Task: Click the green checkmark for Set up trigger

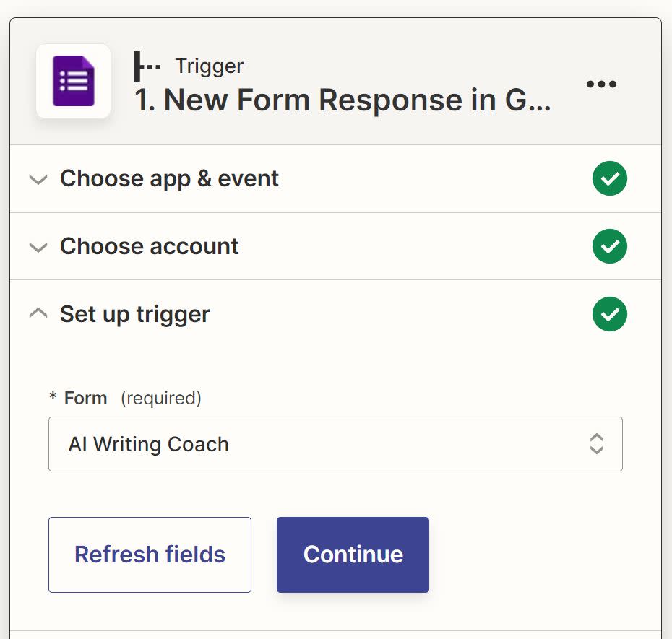Action: click(609, 315)
